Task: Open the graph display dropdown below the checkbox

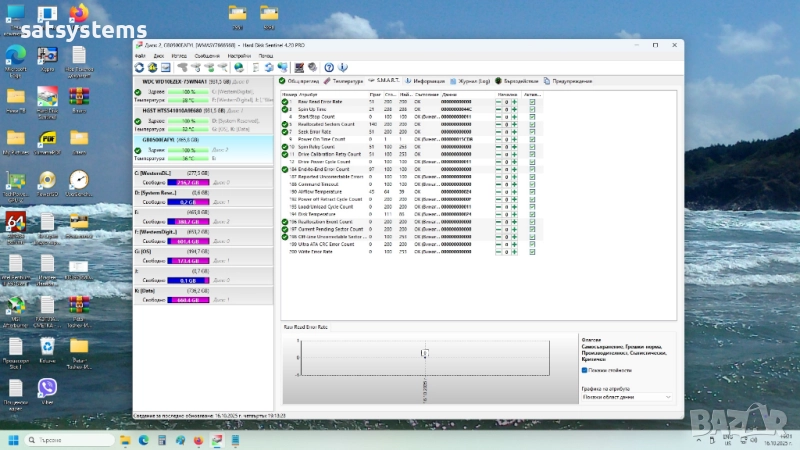Action: [627, 397]
